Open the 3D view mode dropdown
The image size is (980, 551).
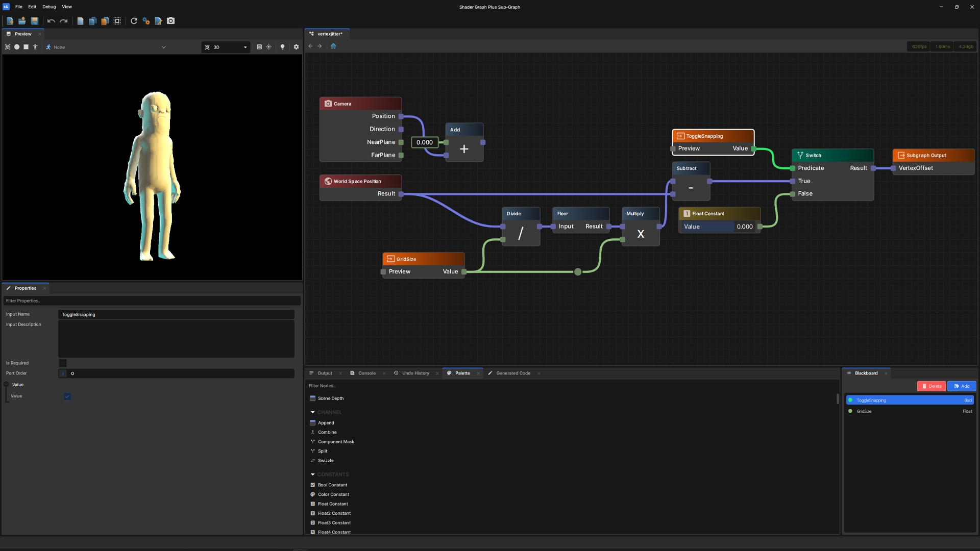click(226, 47)
